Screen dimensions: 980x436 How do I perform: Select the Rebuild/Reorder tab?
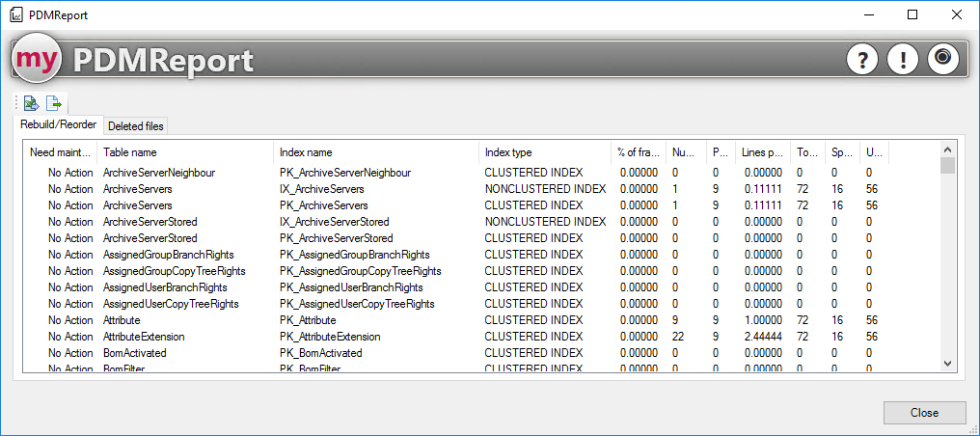click(58, 125)
